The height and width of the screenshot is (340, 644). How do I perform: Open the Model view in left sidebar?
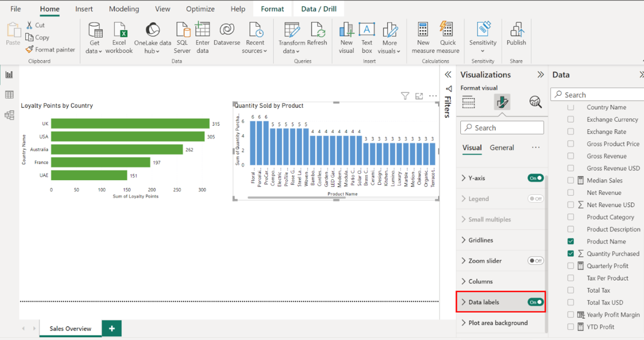click(9, 115)
